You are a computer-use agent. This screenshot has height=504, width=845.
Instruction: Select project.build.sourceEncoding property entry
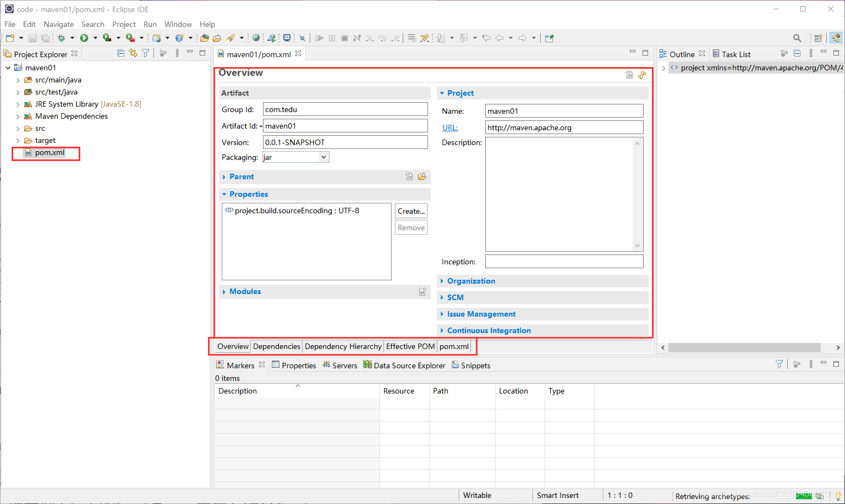click(292, 211)
